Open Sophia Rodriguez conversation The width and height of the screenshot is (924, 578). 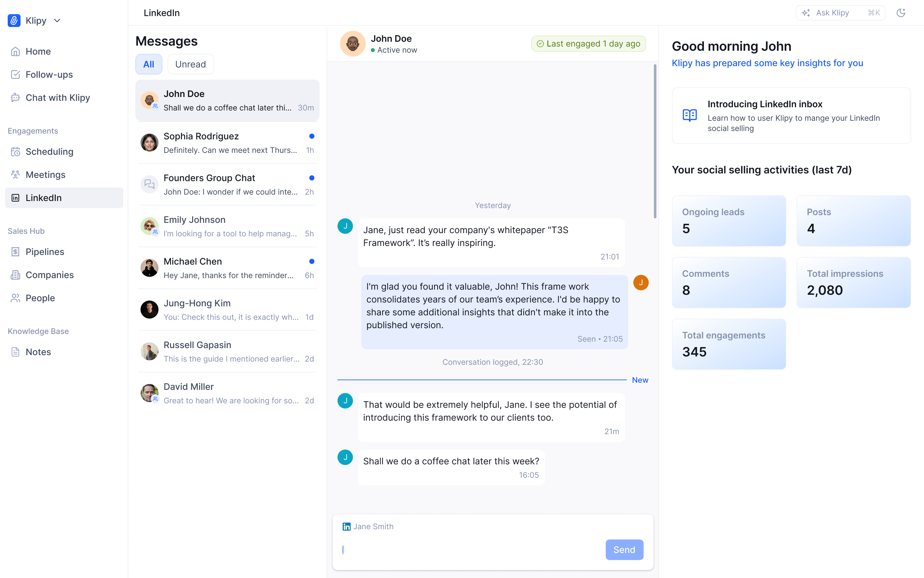coord(227,143)
